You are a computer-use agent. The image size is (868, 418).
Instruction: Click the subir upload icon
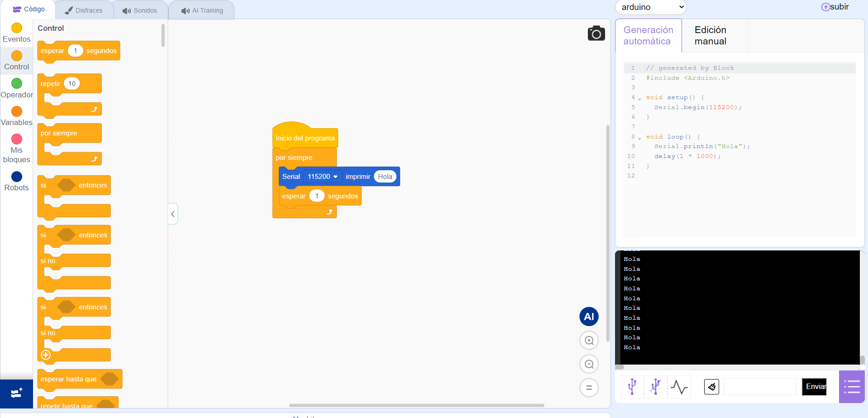point(825,7)
